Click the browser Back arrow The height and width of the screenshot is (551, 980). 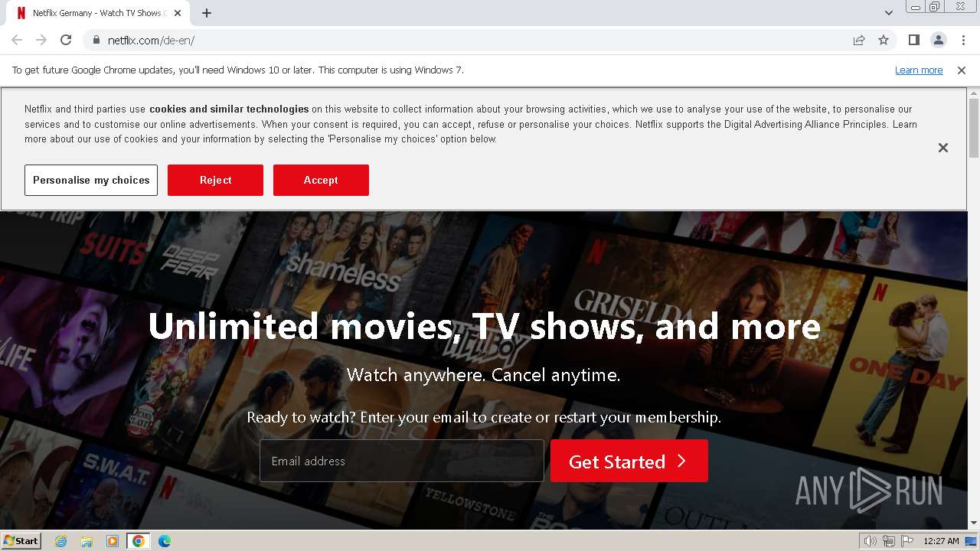tap(17, 40)
